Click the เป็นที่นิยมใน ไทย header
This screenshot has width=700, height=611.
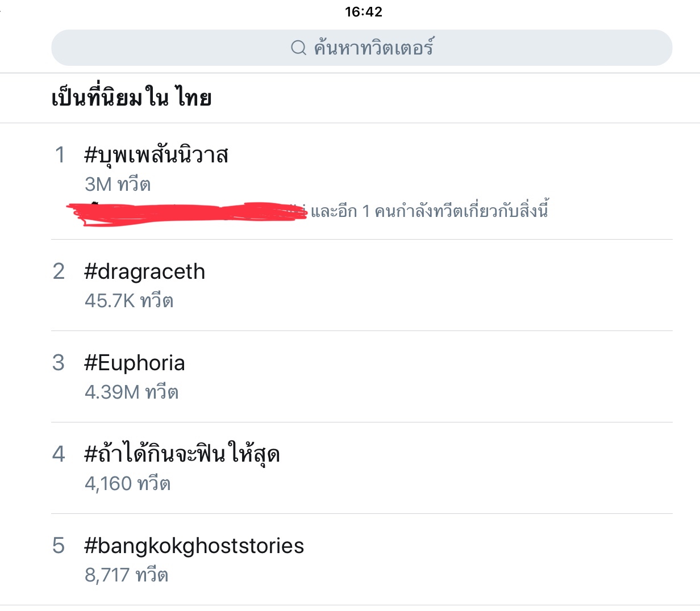point(131,98)
